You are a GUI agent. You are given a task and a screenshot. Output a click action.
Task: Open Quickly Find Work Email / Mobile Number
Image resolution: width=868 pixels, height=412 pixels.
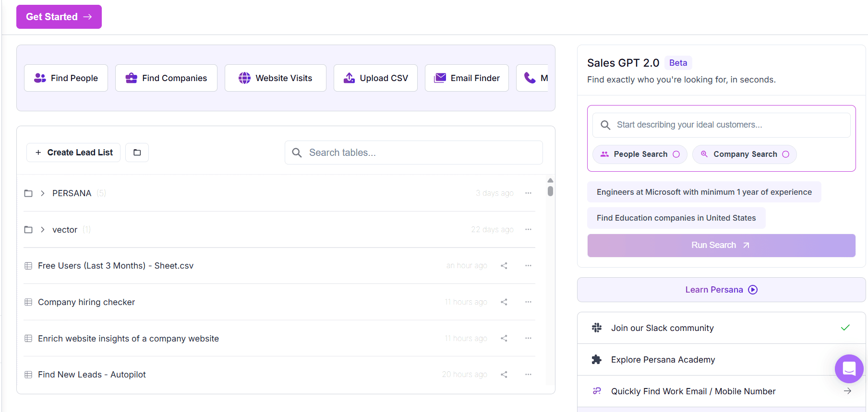point(721,391)
